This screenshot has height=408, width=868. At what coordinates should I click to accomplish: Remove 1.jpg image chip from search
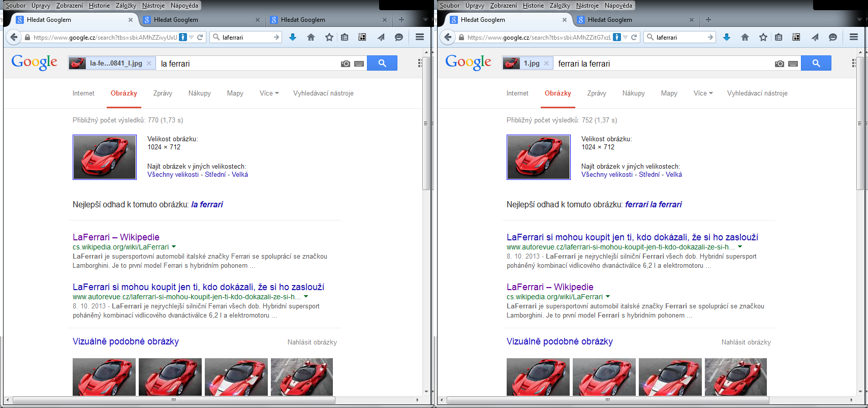546,64
